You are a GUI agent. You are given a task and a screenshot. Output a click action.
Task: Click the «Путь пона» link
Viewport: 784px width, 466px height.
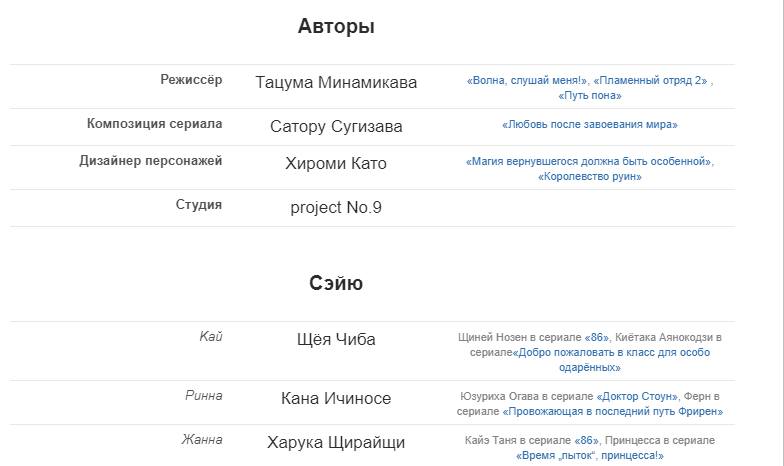click(x=590, y=96)
